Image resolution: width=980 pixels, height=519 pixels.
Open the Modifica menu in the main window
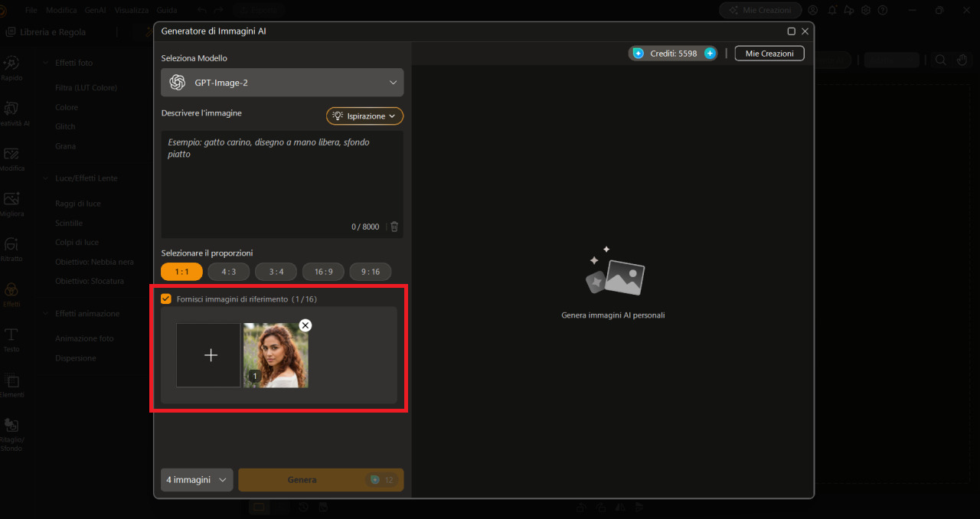[61, 10]
